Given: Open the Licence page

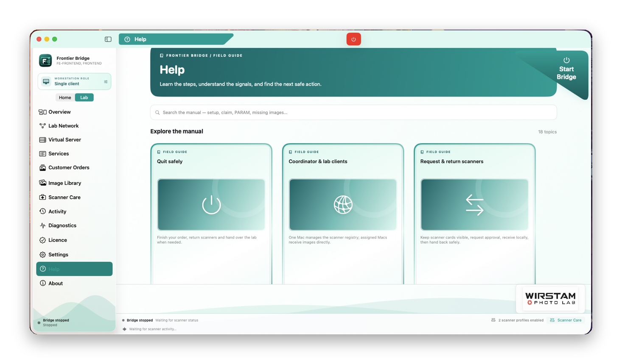Looking at the screenshot, I should [74, 240].
